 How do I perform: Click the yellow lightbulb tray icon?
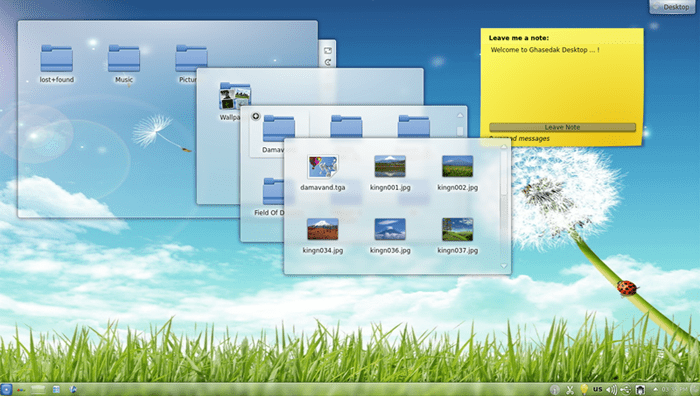pyautogui.click(x=583, y=389)
